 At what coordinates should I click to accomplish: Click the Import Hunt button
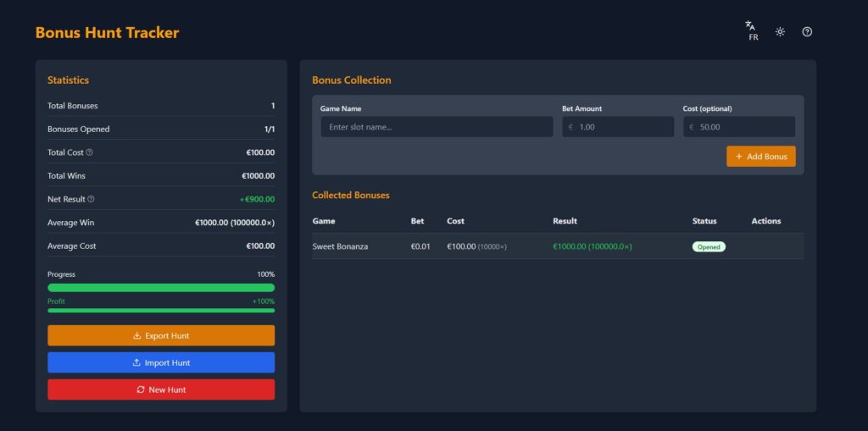(x=161, y=362)
